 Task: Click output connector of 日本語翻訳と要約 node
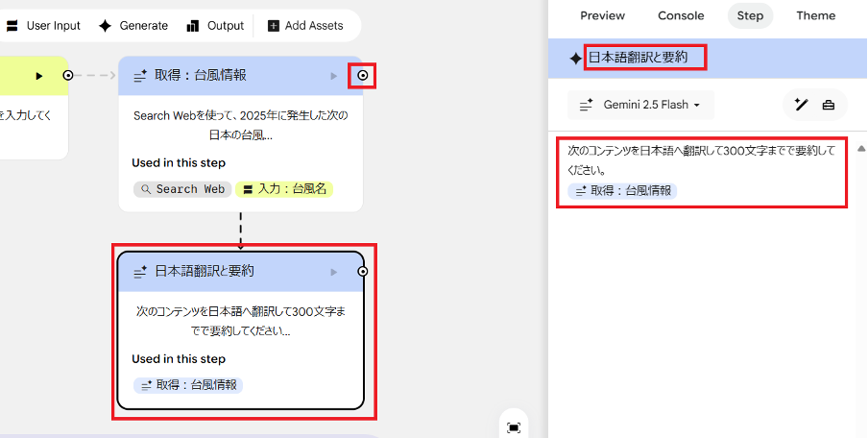tap(362, 272)
